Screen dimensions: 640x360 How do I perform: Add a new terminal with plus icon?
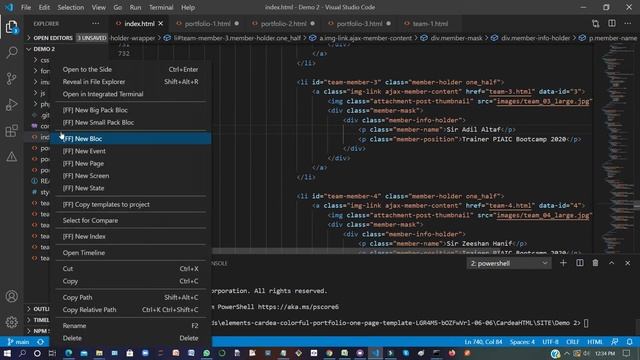pos(563,263)
